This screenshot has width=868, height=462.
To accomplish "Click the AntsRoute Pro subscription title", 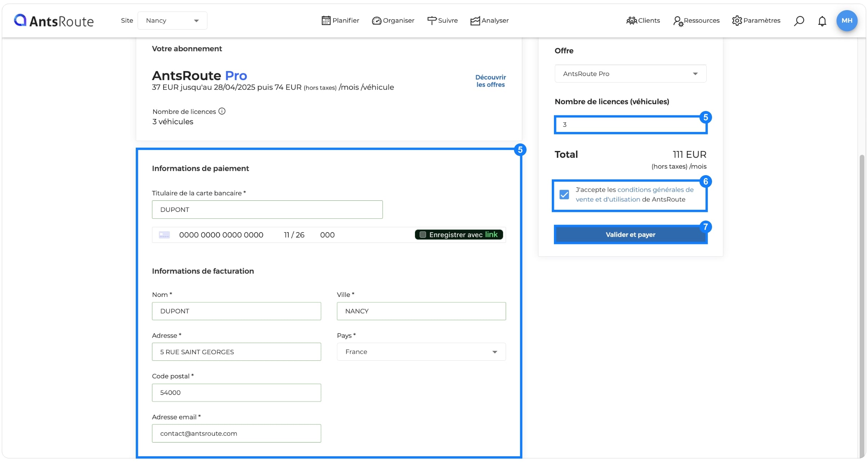I will (x=200, y=76).
